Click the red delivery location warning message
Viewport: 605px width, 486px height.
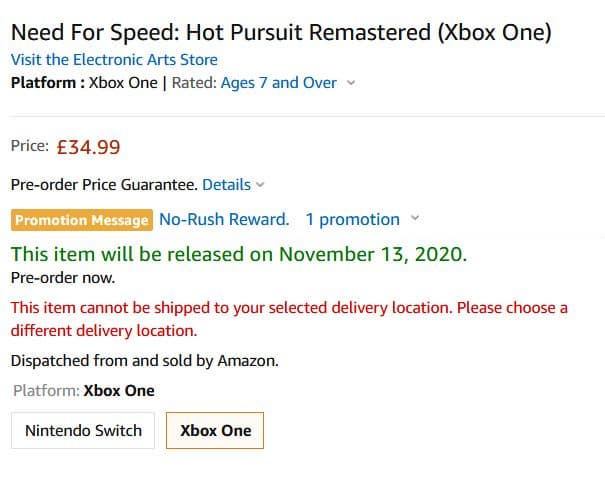288,318
